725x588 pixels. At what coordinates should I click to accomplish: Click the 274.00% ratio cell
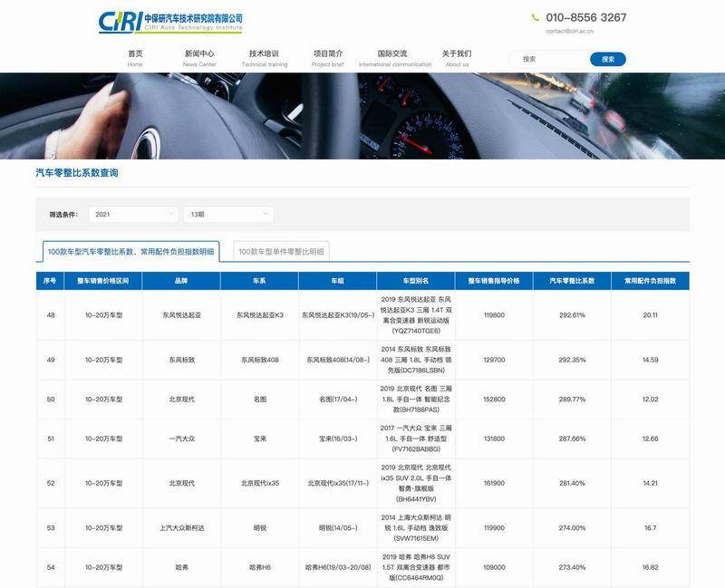(x=572, y=528)
